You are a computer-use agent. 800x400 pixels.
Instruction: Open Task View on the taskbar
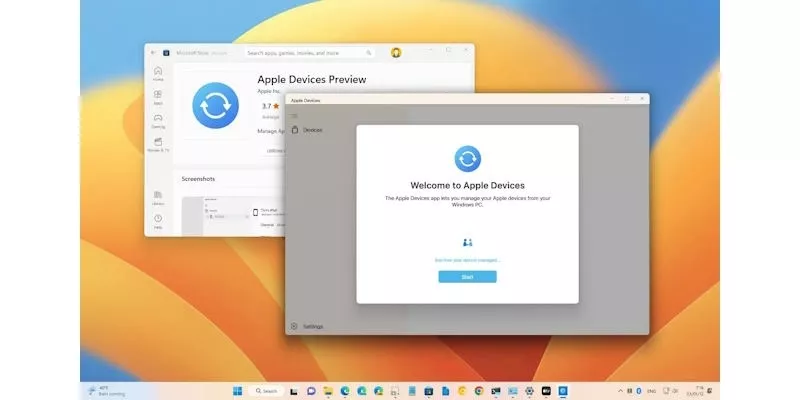point(294,391)
